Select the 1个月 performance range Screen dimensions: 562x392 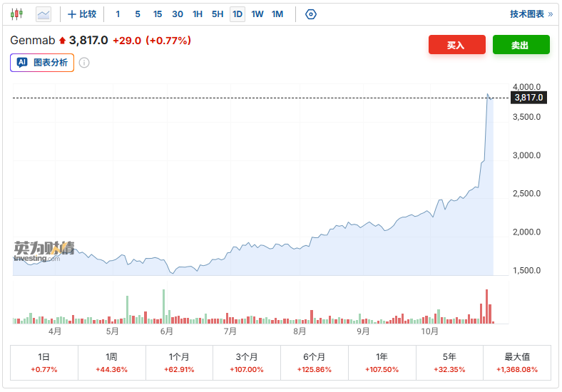pos(179,363)
